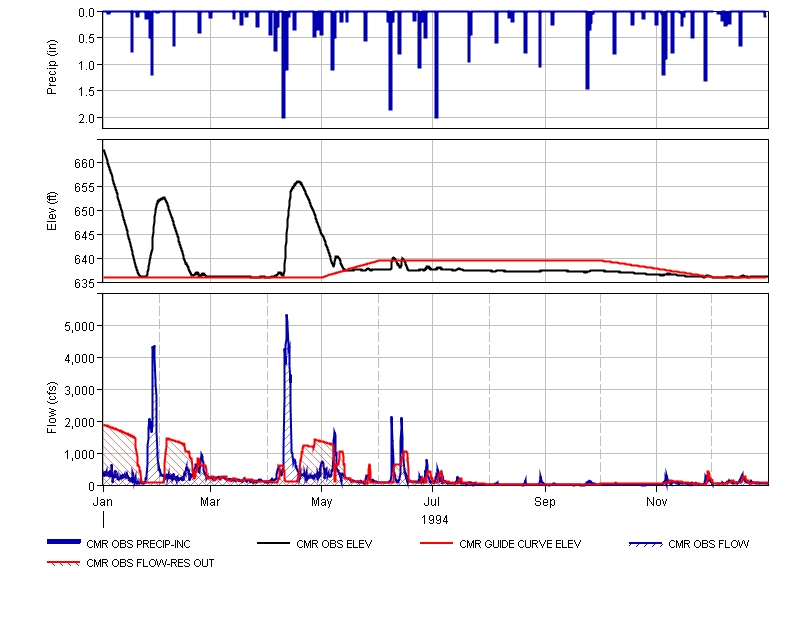Click the Sep tick label on time axis
This screenshot has width=800, height=627.
click(x=545, y=500)
